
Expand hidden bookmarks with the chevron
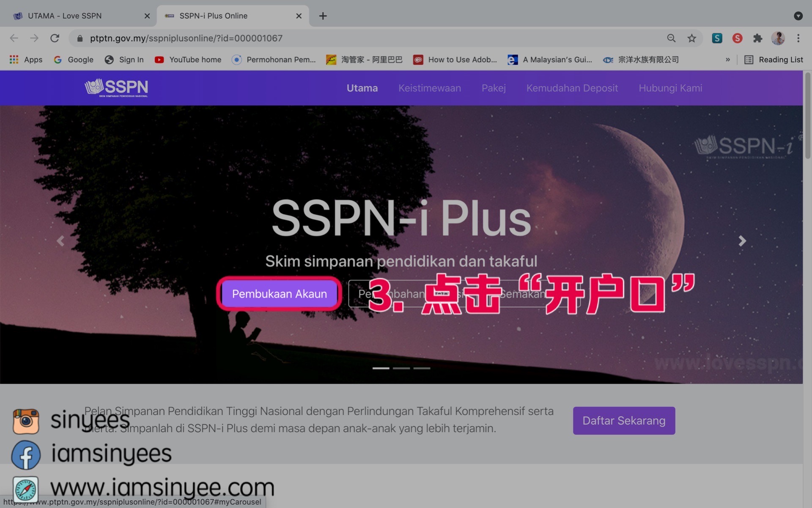[727, 60]
